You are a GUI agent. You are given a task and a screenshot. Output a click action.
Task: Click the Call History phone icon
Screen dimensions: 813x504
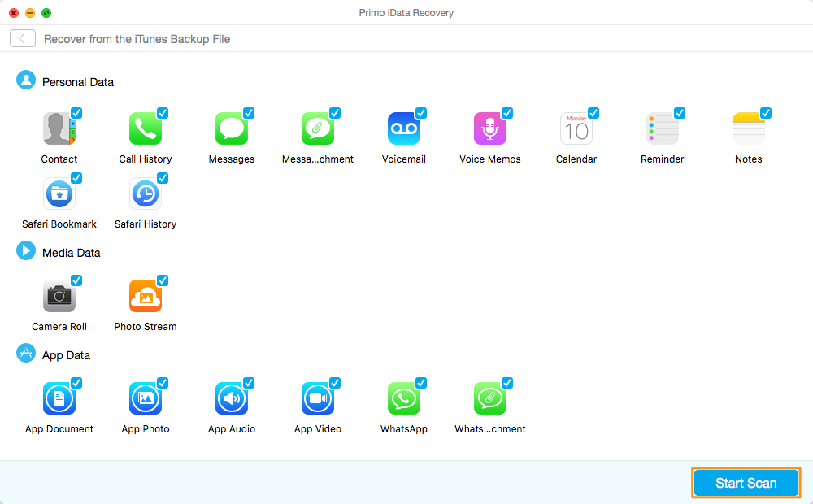point(146,128)
